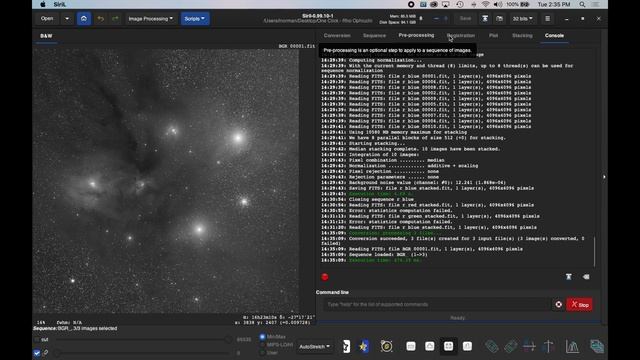Switch to the Console tab
The height and width of the screenshot is (360, 640).
click(x=554, y=36)
